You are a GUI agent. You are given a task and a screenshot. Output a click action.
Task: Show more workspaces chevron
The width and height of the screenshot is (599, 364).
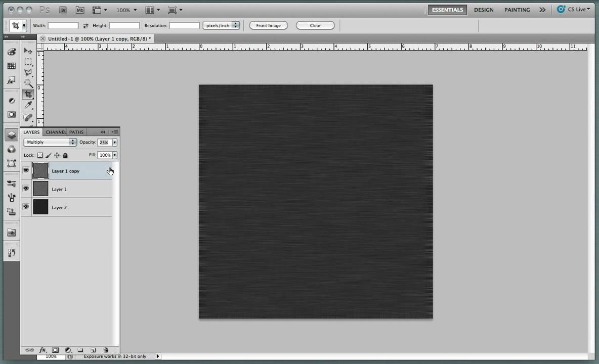542,10
